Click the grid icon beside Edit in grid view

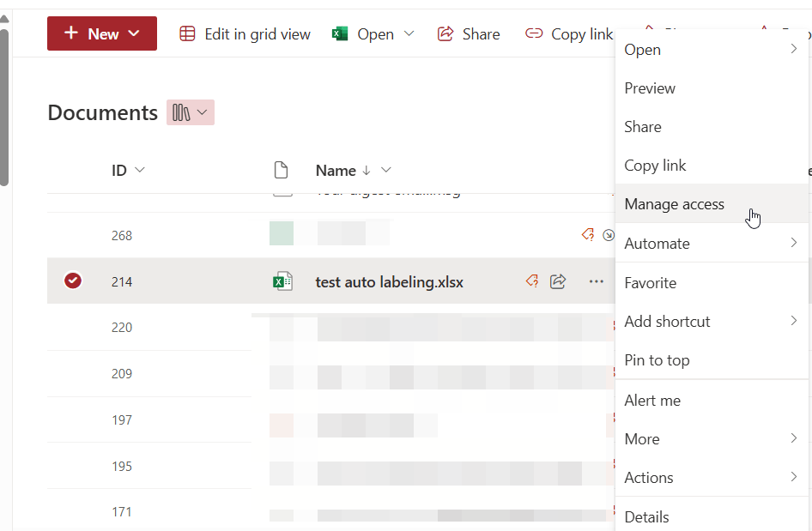187,33
